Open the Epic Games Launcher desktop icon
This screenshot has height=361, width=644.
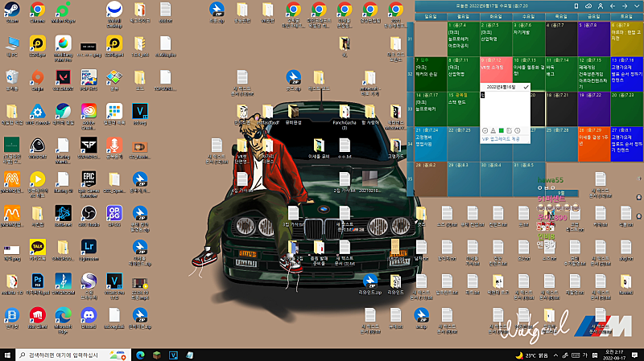(89, 178)
